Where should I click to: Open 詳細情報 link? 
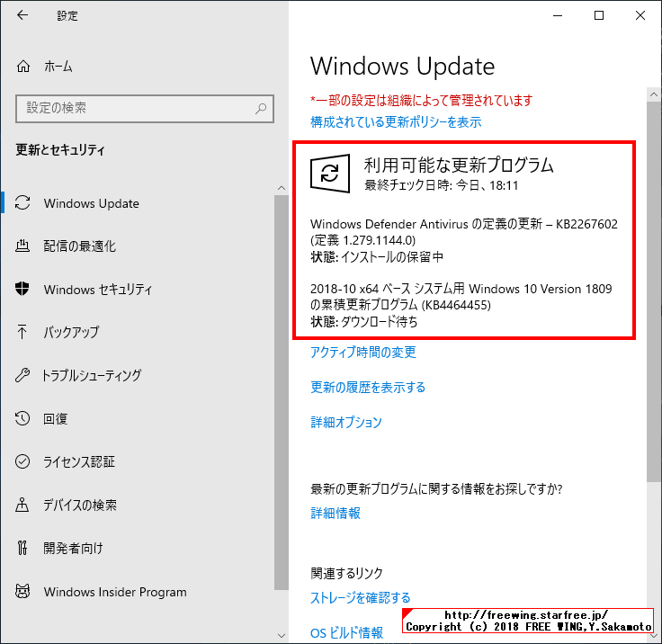pos(335,513)
